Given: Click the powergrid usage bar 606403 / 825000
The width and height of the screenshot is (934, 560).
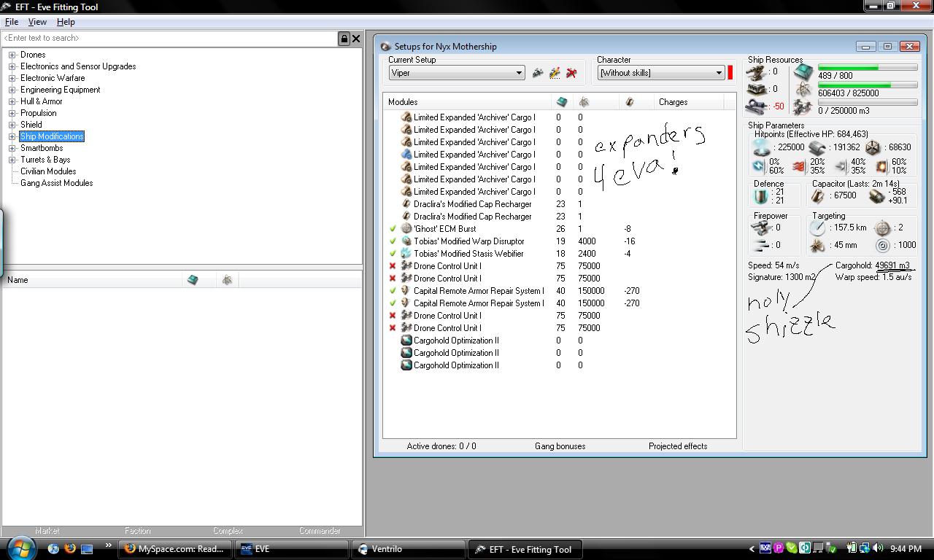Looking at the screenshot, I should point(868,85).
